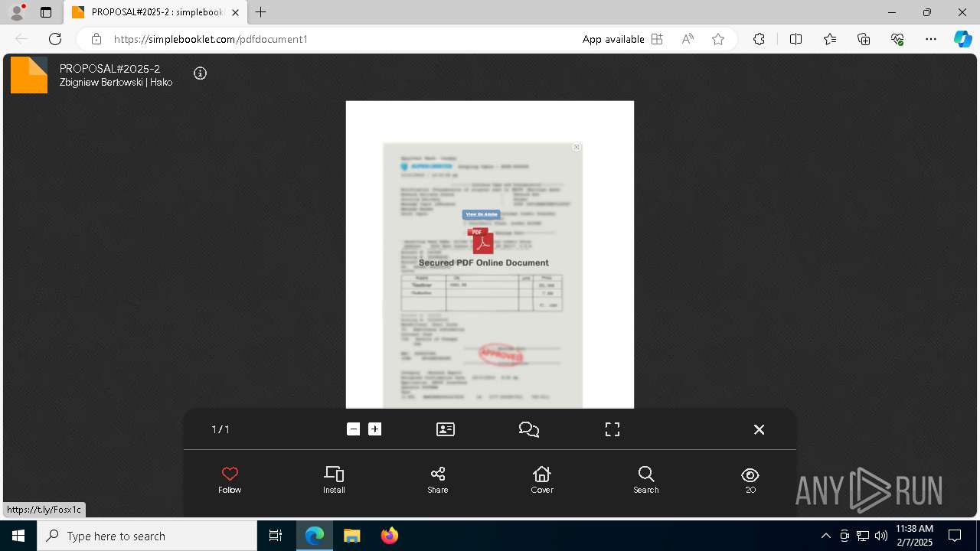Click the page indicator 1 / 1
Viewport: 980px width, 551px height.
220,429
